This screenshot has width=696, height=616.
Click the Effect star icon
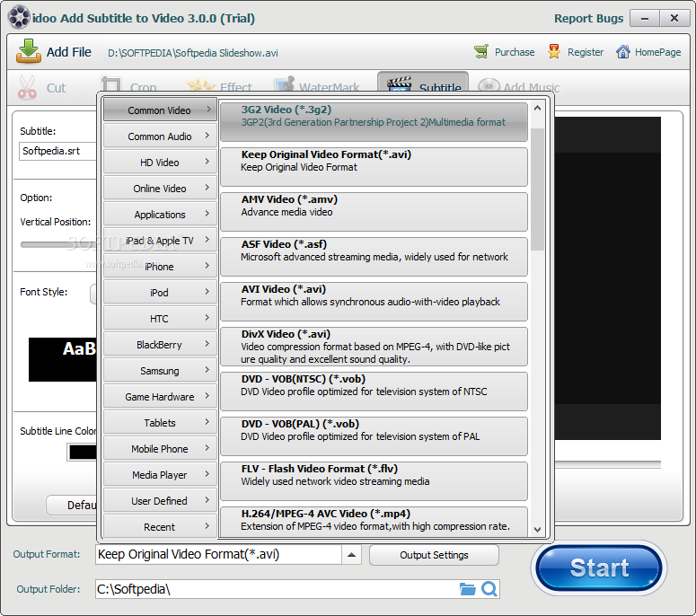[200, 84]
